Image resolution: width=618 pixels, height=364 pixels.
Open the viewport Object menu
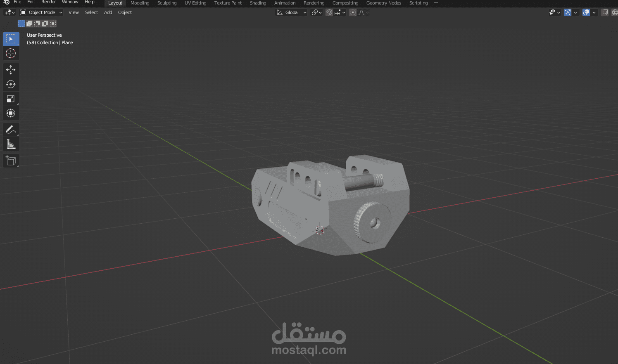point(125,12)
